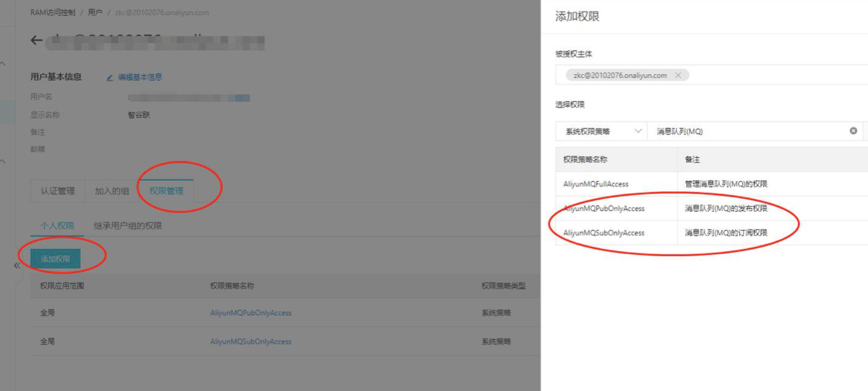Click the back arrow beside the username
This screenshot has width=868, height=391.
36,41
